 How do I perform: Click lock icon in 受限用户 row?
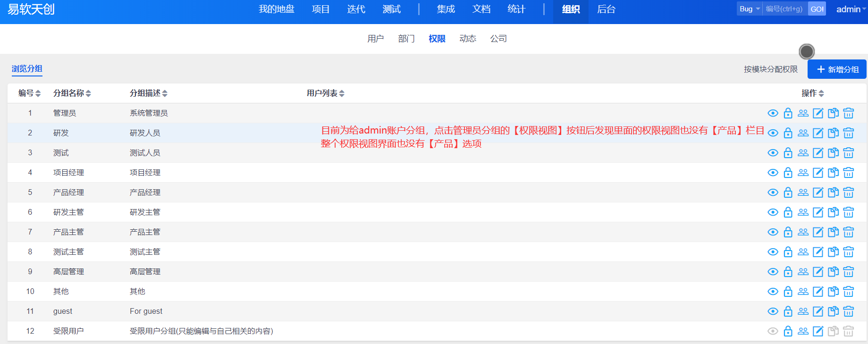click(x=788, y=331)
